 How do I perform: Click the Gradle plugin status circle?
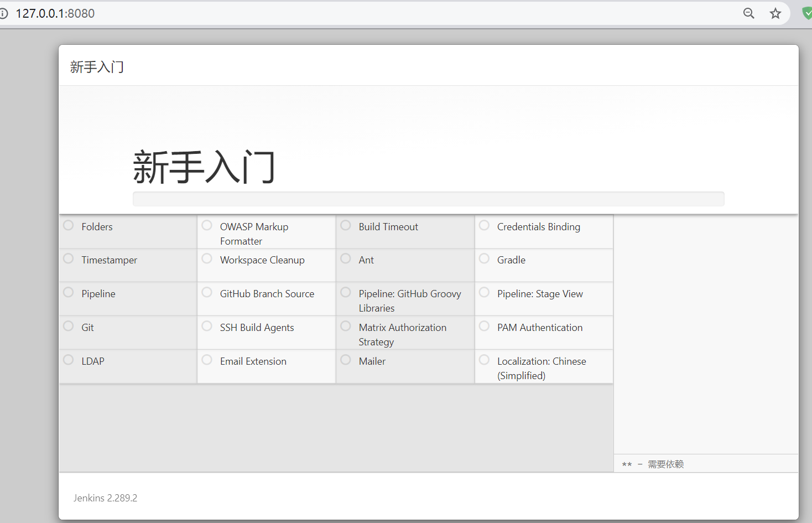pyautogui.click(x=484, y=258)
